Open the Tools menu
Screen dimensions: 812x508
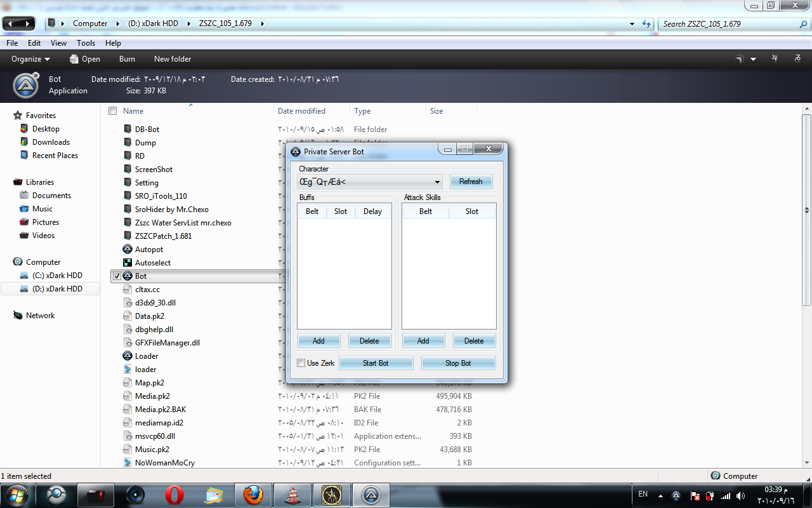point(86,43)
